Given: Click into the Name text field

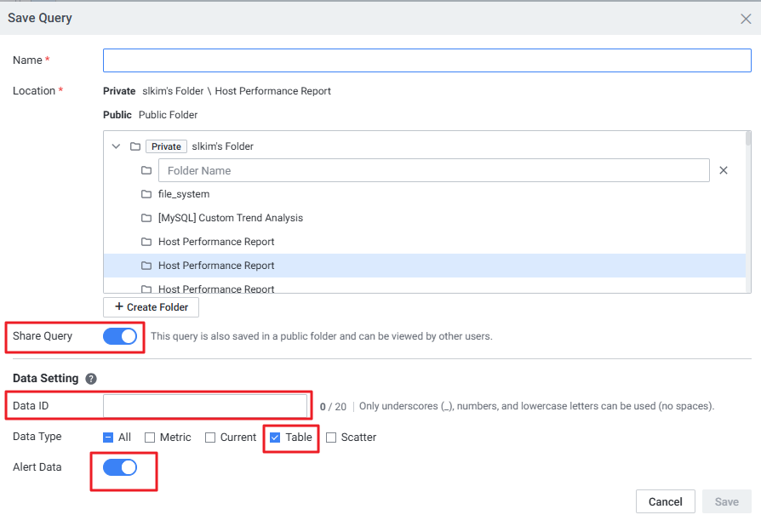Looking at the screenshot, I should 426,60.
